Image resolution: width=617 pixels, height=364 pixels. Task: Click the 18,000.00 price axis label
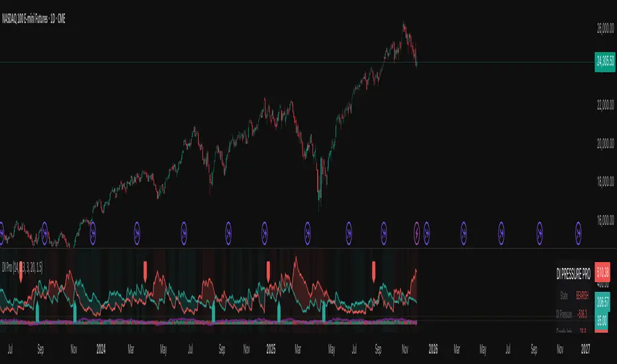[x=605, y=182]
